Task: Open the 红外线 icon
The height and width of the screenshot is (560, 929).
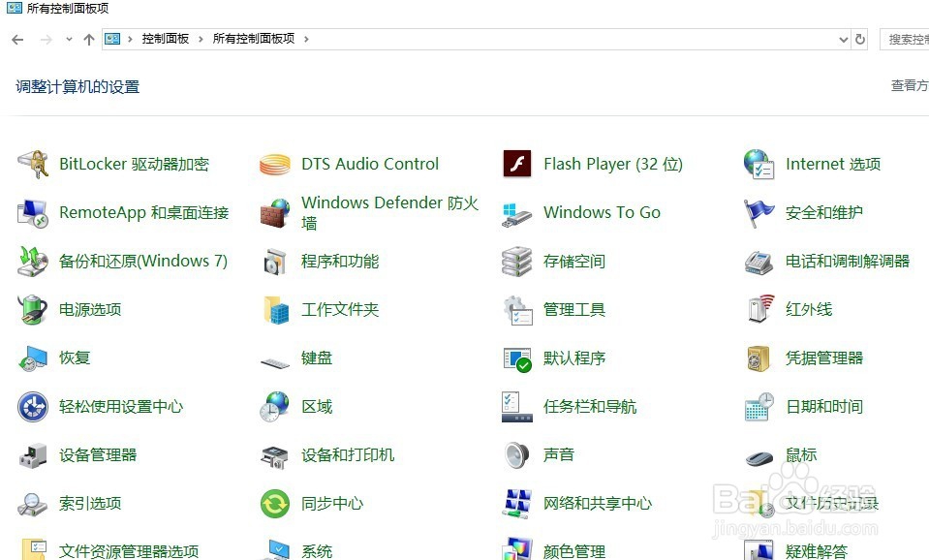Action: pyautogui.click(x=760, y=308)
